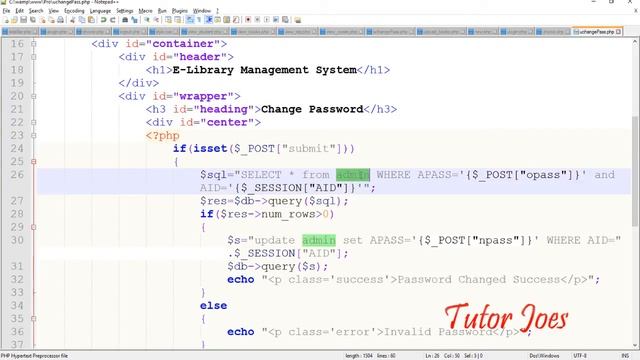Screen dimensions: 640x360
Task: Click the Stop Recording macro icon
Action: [x=257, y=20]
